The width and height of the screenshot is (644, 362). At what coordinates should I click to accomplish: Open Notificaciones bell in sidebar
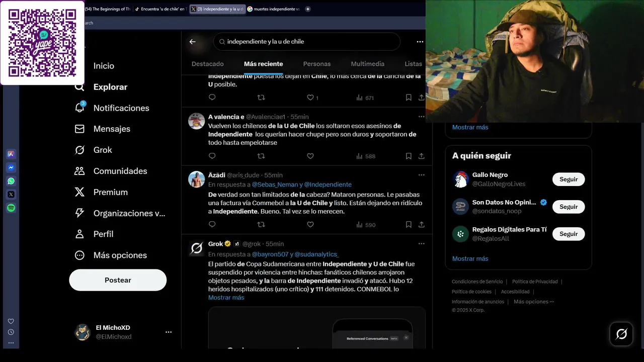tap(112, 108)
